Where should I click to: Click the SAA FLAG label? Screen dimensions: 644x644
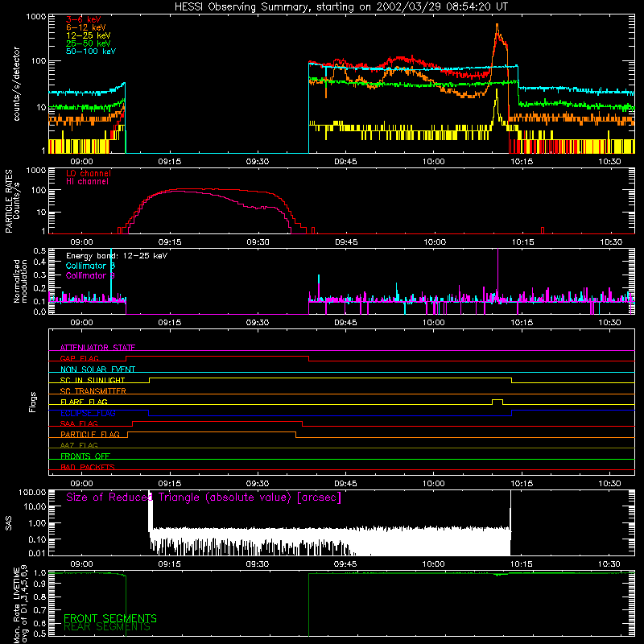[79, 423]
